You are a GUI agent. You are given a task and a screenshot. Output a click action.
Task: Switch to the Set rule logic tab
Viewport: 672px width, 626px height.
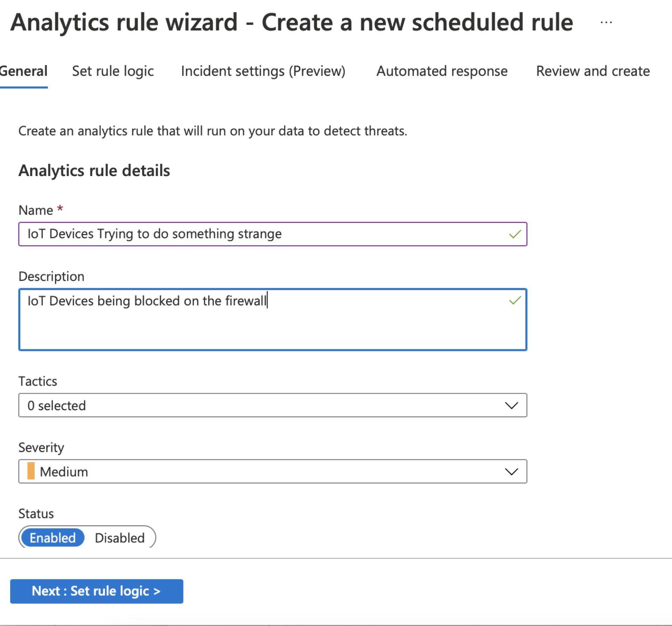coord(113,71)
